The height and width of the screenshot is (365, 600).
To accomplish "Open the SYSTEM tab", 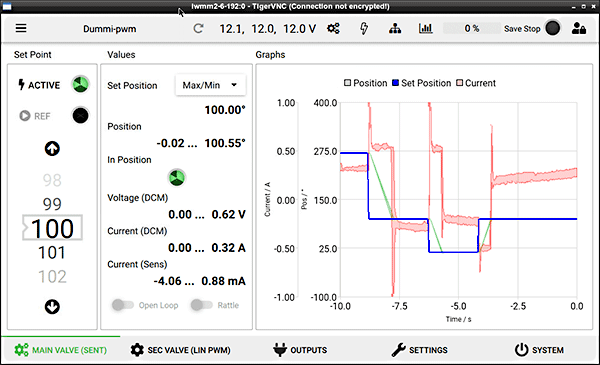I will tap(539, 350).
